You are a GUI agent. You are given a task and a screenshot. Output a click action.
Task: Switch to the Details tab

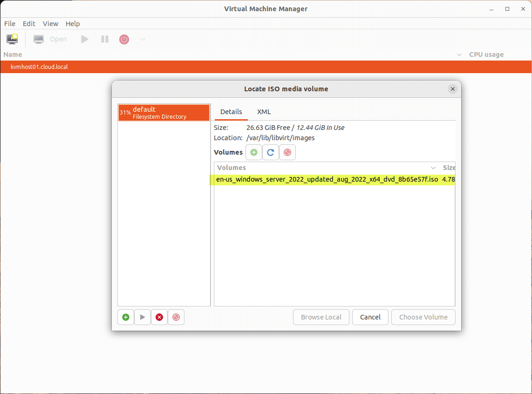coord(231,112)
